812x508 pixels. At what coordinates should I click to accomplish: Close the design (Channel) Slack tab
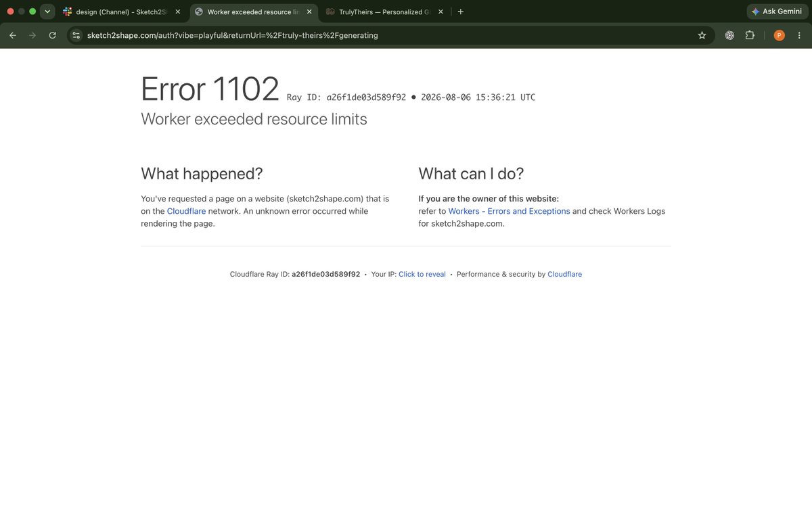tap(178, 11)
